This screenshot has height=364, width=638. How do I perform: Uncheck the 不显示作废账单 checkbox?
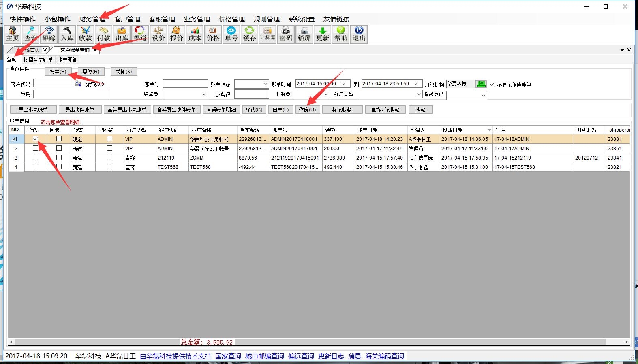click(492, 85)
